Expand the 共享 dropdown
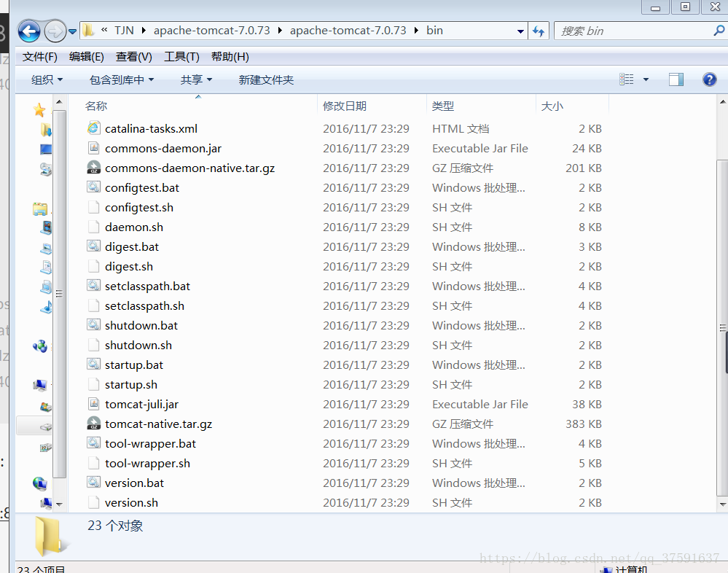 pyautogui.click(x=197, y=80)
